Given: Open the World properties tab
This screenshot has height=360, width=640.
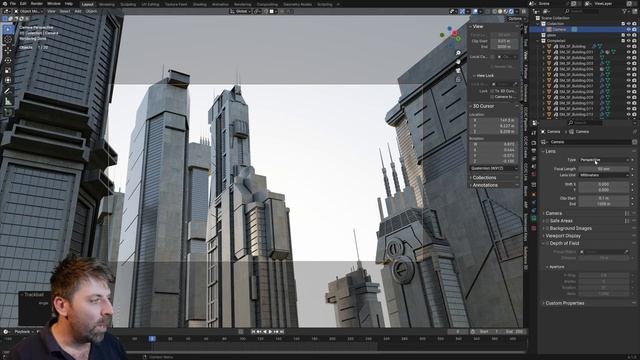Looking at the screenshot, I should tap(533, 175).
